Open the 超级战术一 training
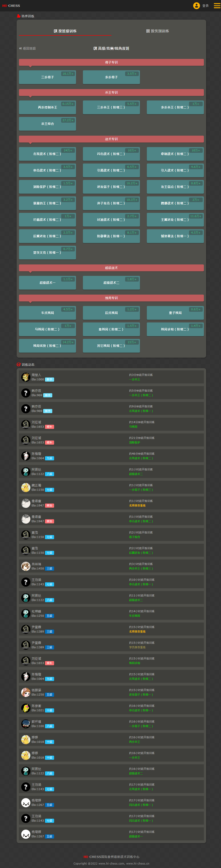221x868 pixels. point(47,283)
